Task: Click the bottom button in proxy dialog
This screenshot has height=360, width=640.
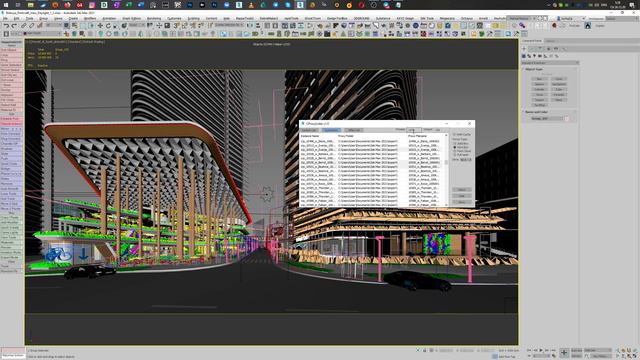Action: (x=462, y=202)
